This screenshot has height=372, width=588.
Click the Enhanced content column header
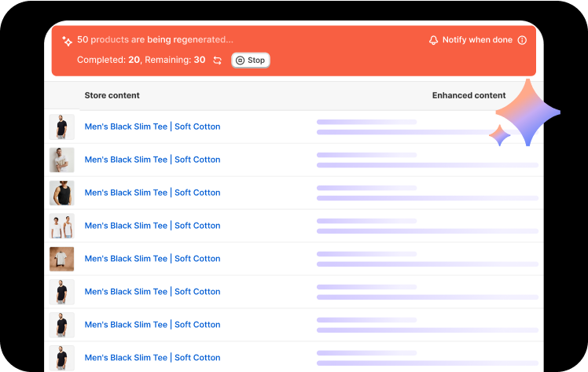pyautogui.click(x=469, y=95)
